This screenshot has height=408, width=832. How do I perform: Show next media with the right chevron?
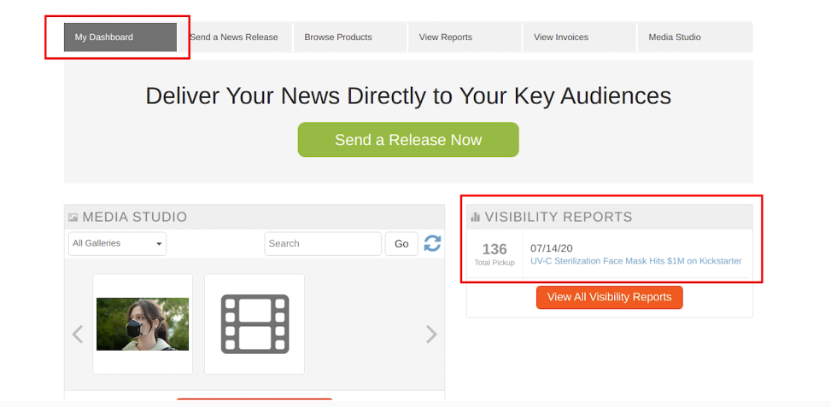[431, 334]
